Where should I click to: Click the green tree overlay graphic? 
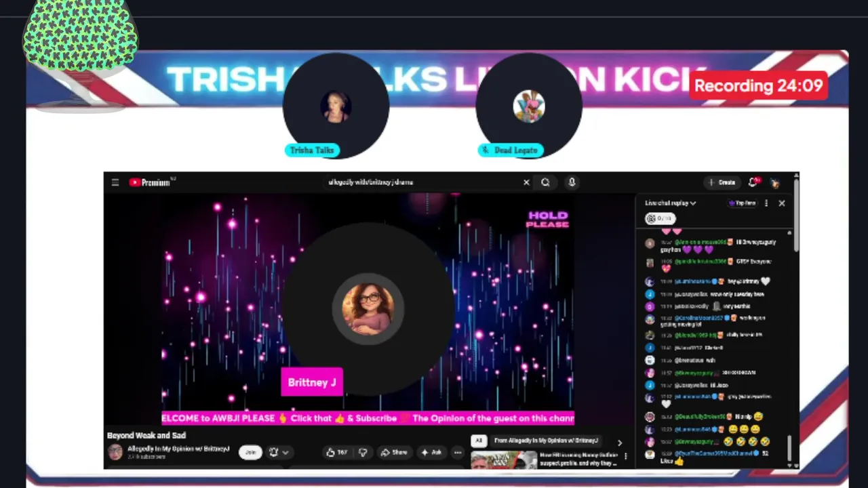click(x=80, y=34)
